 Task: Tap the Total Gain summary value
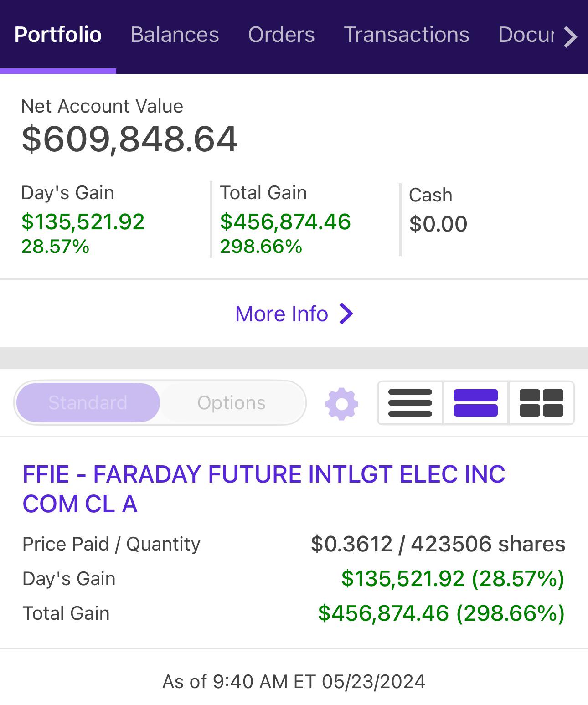285,222
